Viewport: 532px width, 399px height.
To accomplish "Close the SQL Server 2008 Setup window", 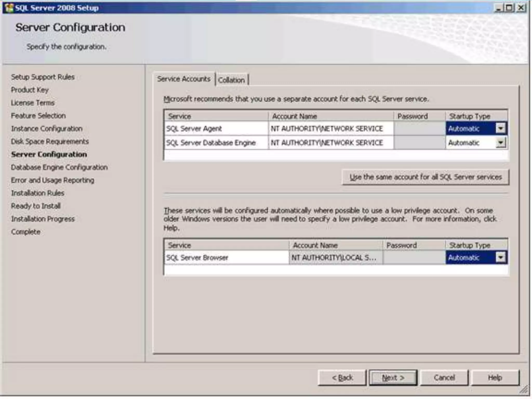I will click(521, 8).
